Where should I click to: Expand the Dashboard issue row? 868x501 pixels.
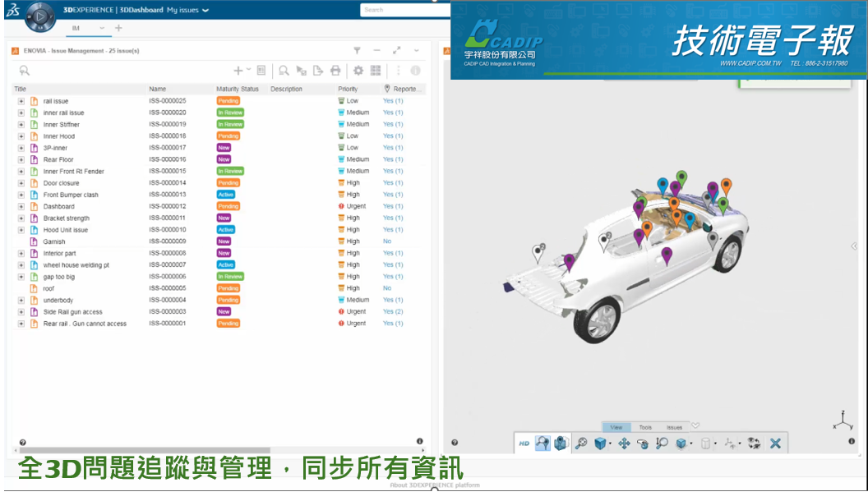[21, 206]
